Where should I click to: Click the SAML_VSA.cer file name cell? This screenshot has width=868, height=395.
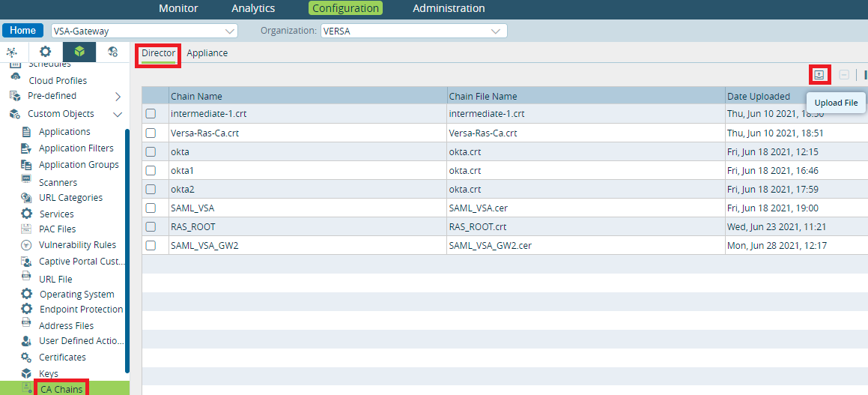click(x=586, y=208)
